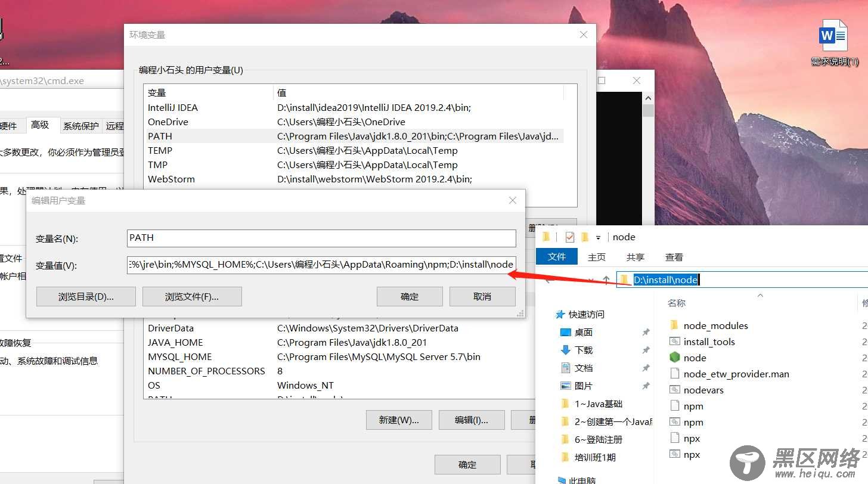Image resolution: width=868 pixels, height=484 pixels.
Task: Click 变量 column header in user variables
Action: (x=209, y=92)
